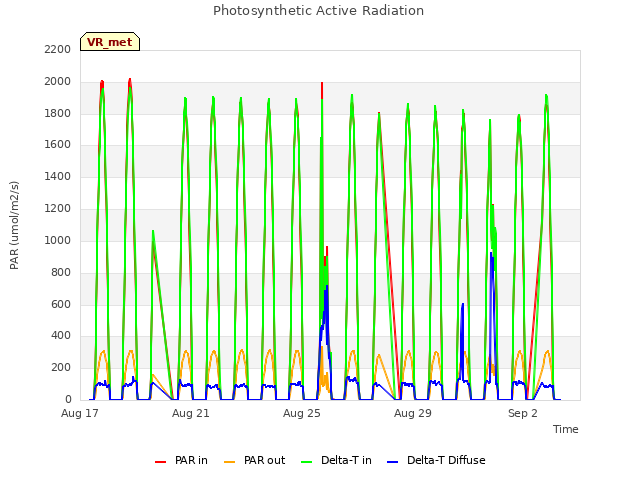Click the green Delta-T in legend swatch

click(x=307, y=462)
